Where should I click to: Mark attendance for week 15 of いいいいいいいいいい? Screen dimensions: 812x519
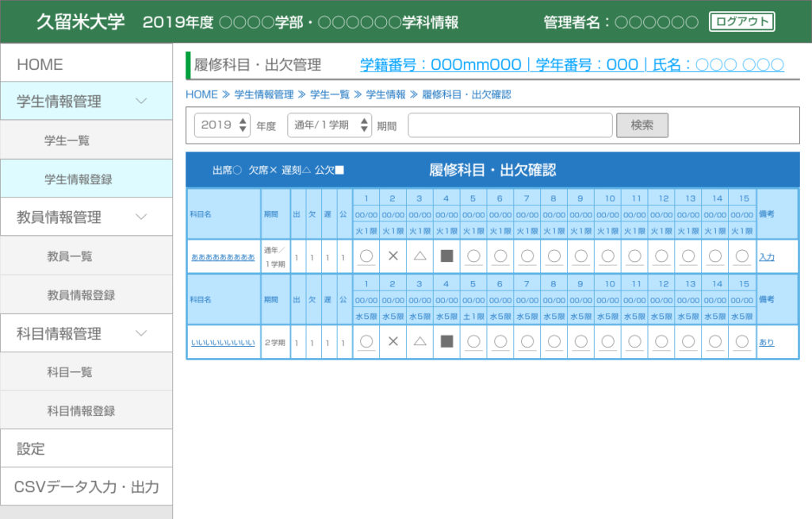[x=741, y=342]
